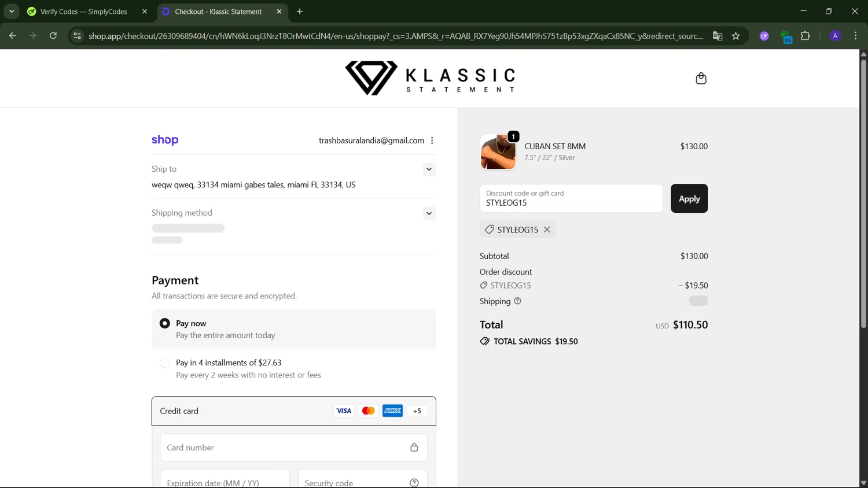Click the Klassic Statement logo
Screen dimensions: 868x488
coord(430,78)
